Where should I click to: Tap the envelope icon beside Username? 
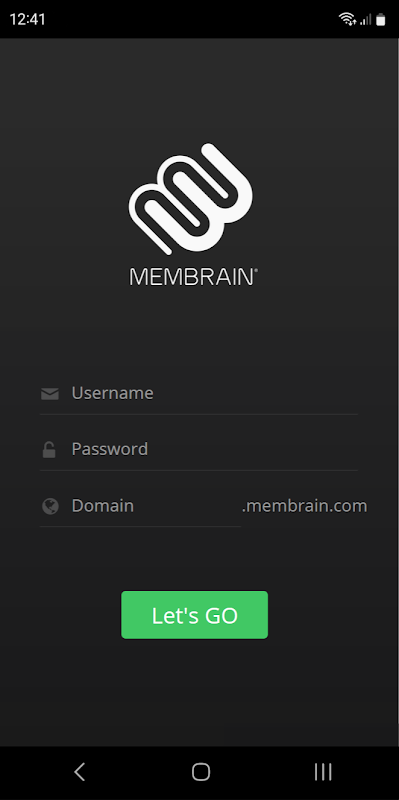(x=49, y=393)
